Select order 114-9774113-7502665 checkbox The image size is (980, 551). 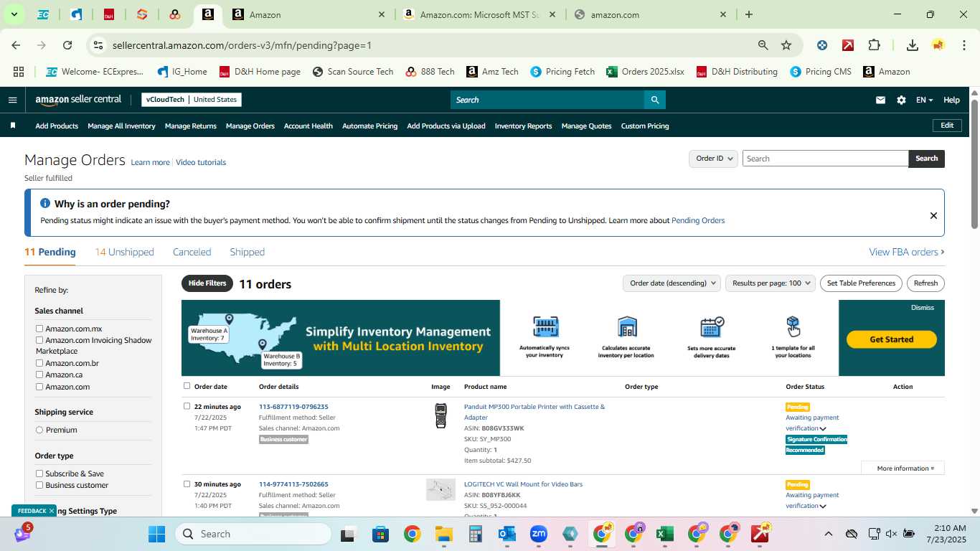click(187, 484)
